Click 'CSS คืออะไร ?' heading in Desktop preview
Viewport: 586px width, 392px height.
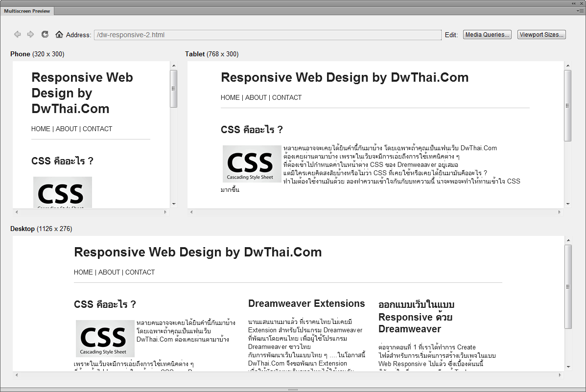pos(105,304)
